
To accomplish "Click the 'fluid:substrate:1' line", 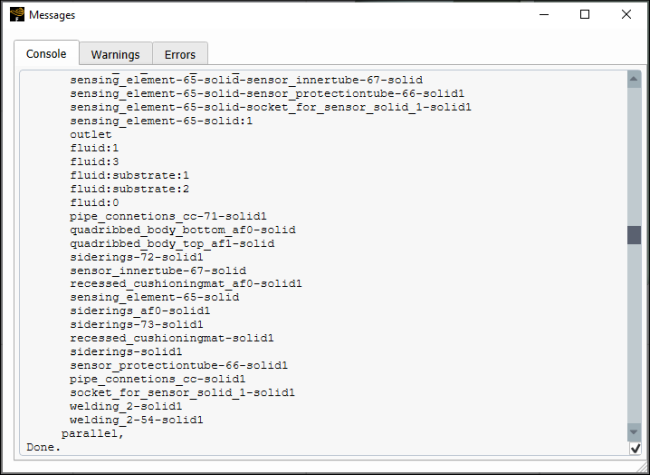I will coord(129,175).
